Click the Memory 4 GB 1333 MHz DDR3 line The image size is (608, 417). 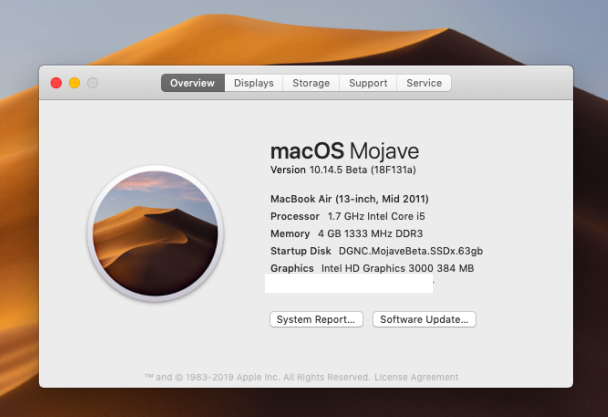click(347, 234)
